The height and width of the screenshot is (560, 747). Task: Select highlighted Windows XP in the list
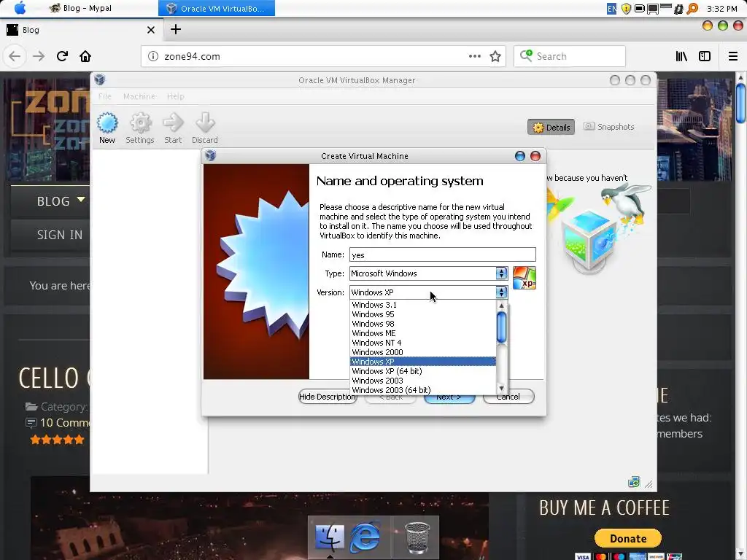422,362
